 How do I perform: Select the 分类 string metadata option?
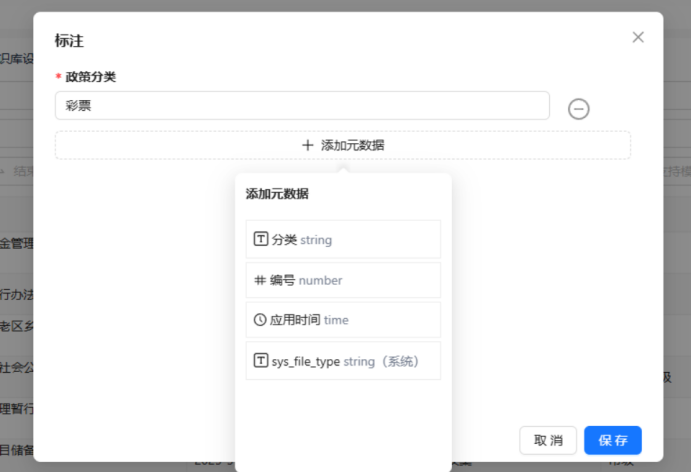tap(343, 240)
